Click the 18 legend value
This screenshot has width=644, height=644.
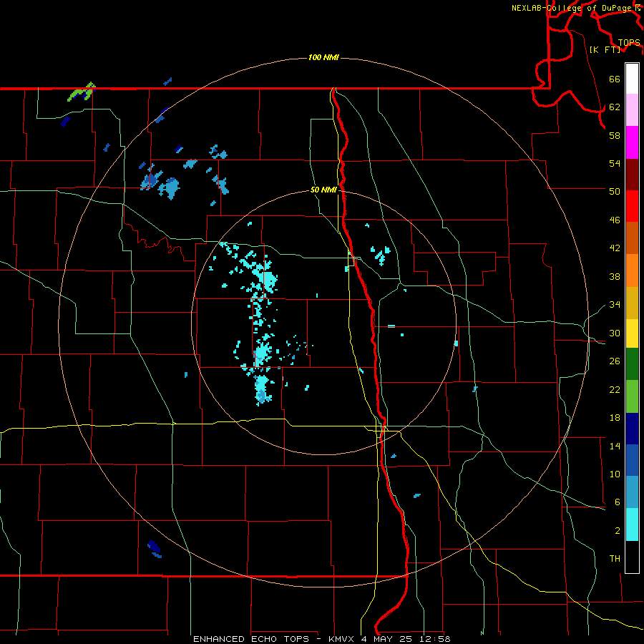(x=615, y=418)
